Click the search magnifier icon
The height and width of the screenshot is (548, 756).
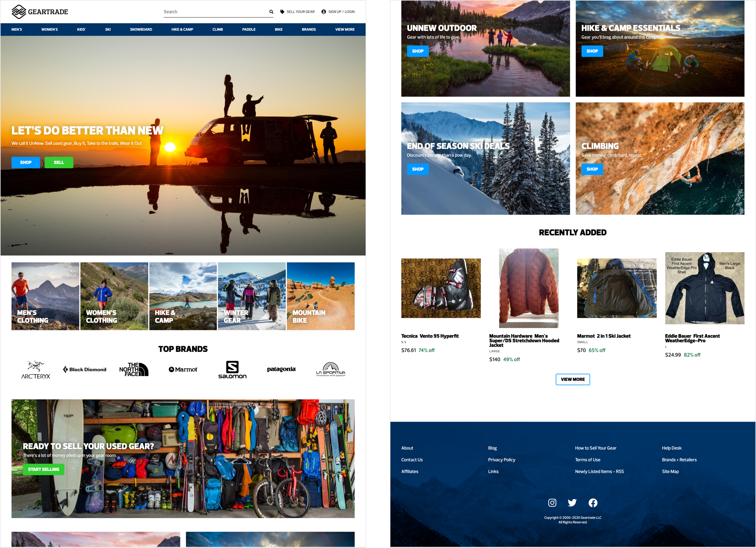tap(271, 12)
